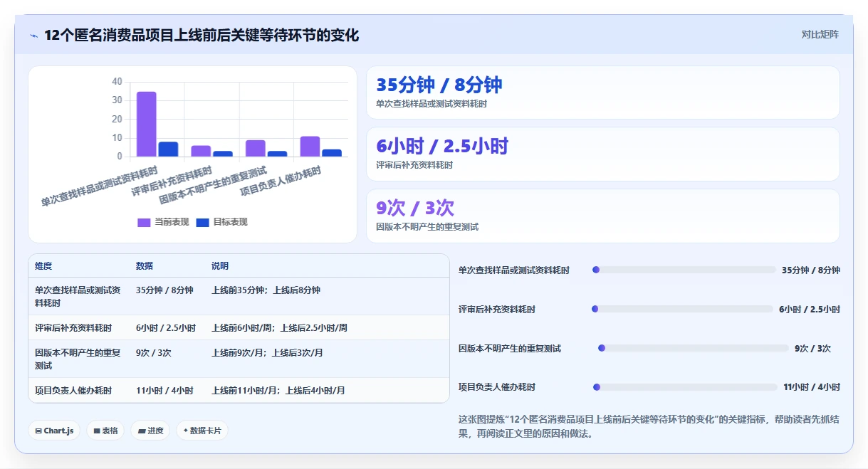Click the 35分钟 / 8分钟 data card

click(602, 93)
